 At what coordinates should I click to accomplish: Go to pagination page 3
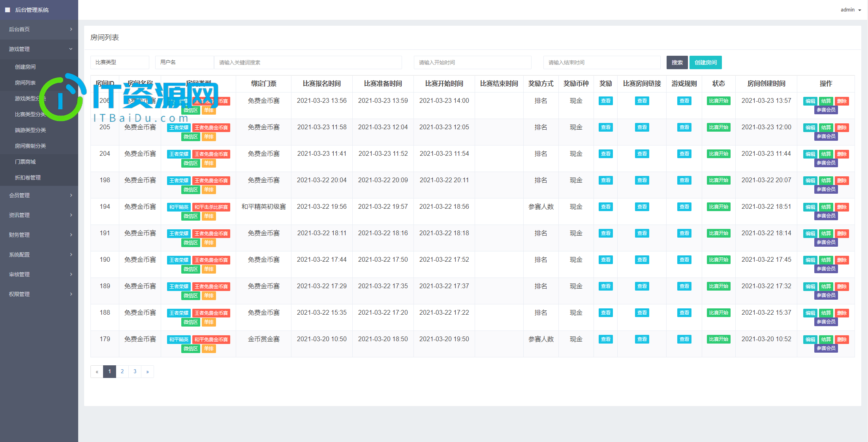tap(135, 372)
